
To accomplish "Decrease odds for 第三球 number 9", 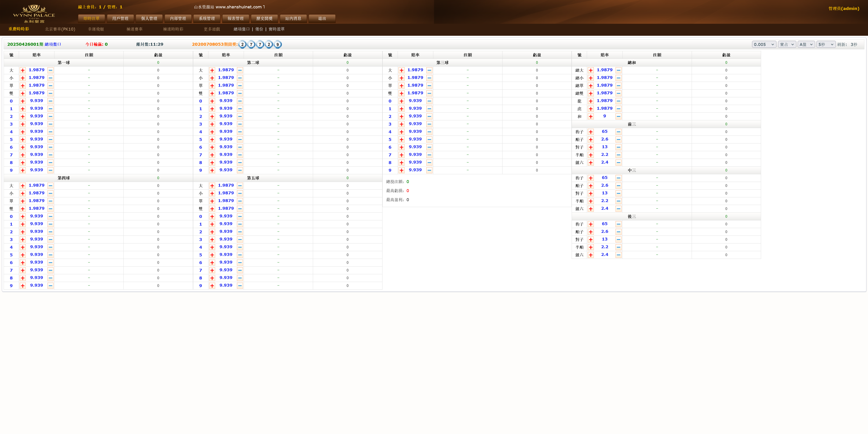I will (429, 170).
